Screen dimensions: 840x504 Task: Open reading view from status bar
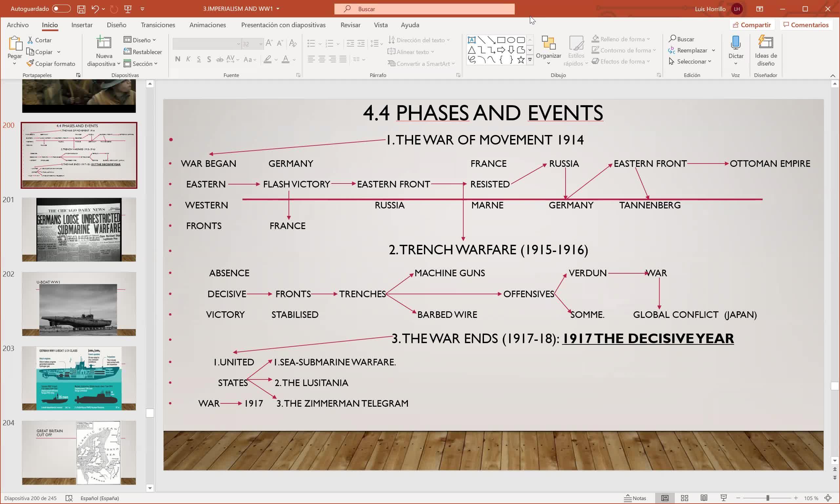[x=704, y=498]
